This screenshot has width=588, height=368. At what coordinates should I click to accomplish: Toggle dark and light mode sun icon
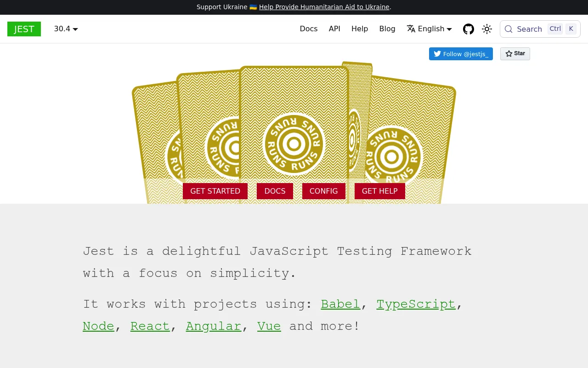(x=487, y=29)
